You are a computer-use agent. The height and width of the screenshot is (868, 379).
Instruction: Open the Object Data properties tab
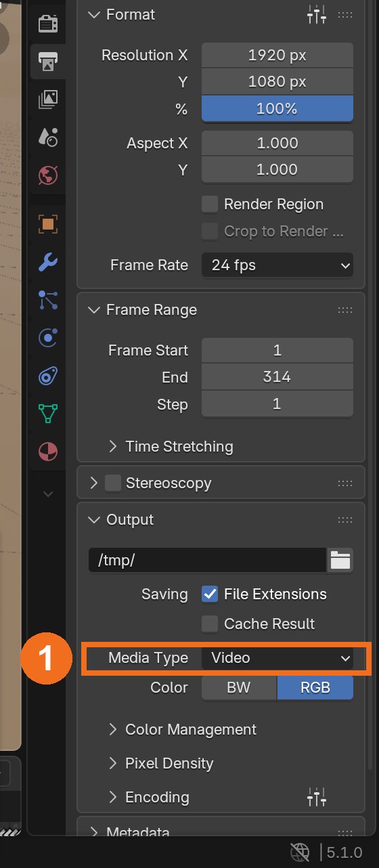[48, 413]
